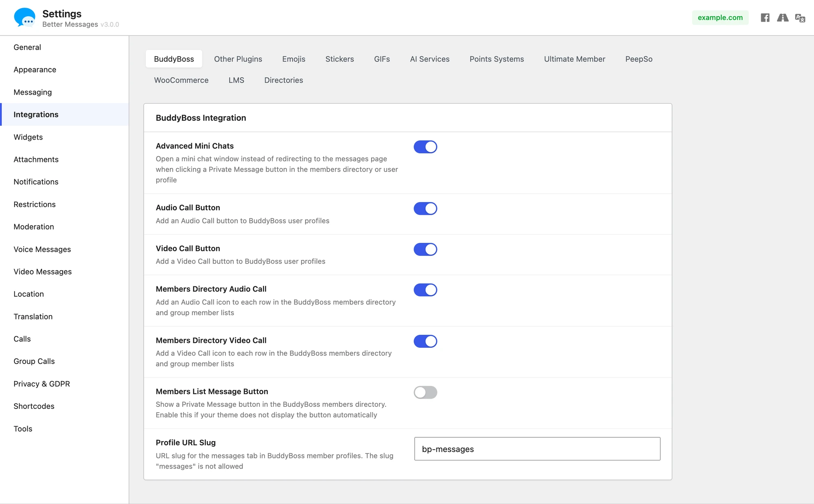This screenshot has height=504, width=814.
Task: Select the BuddyBoss tab
Action: 174,59
